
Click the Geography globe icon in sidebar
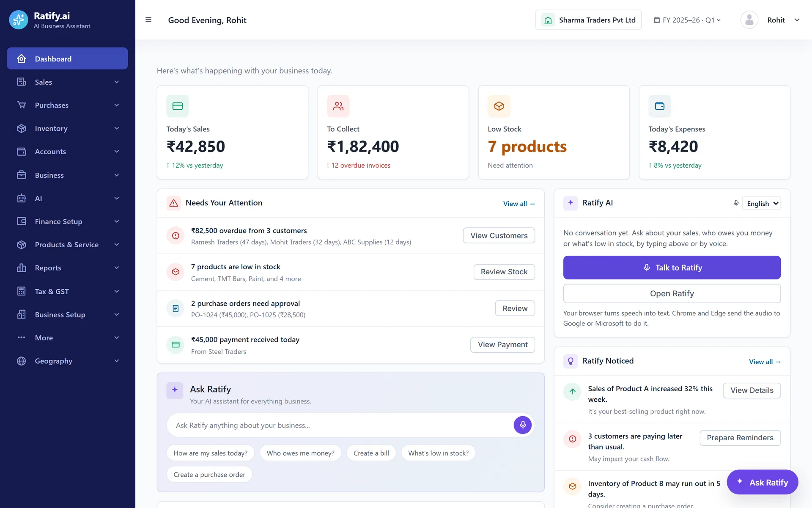(22, 361)
